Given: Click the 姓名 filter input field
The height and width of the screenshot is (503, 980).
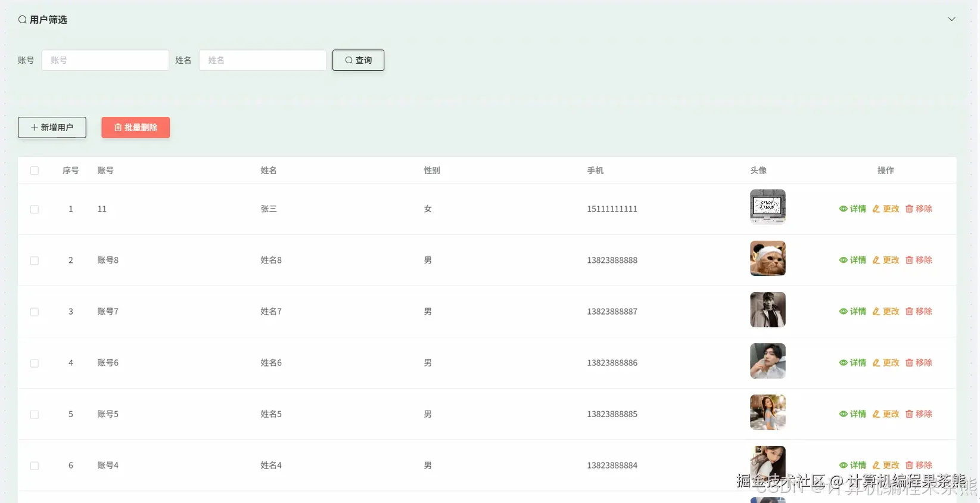Looking at the screenshot, I should [262, 60].
